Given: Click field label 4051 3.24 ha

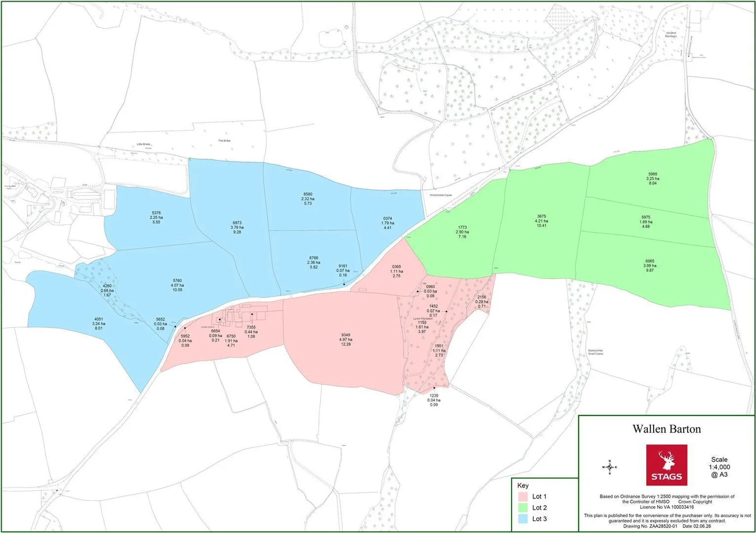Looking at the screenshot, I should (99, 323).
